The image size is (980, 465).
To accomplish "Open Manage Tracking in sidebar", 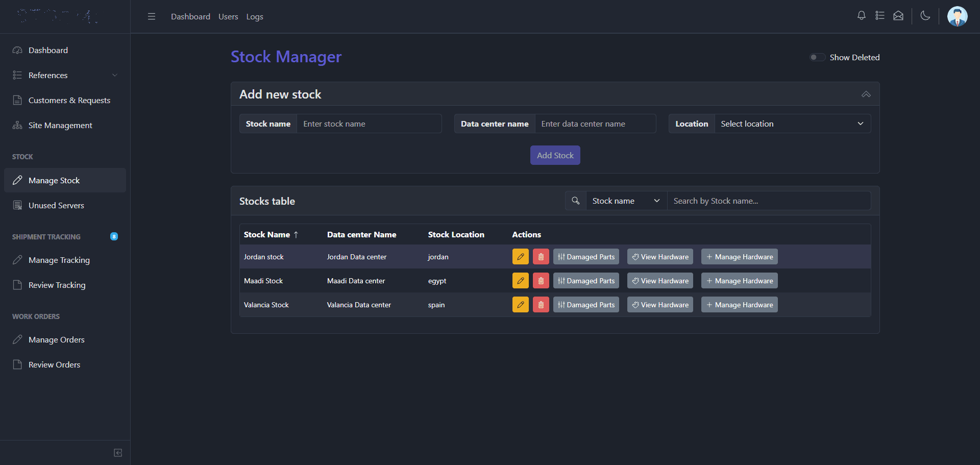I will pyautogui.click(x=65, y=260).
